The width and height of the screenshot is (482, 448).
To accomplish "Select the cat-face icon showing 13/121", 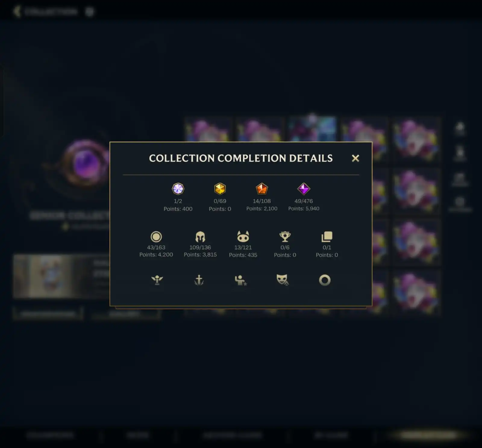I will tap(243, 237).
